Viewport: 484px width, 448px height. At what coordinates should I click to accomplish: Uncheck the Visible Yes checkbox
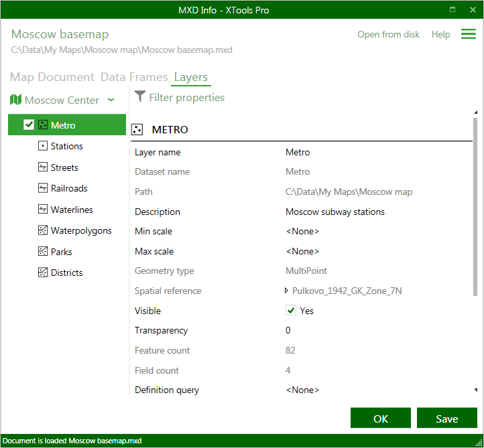click(x=291, y=311)
